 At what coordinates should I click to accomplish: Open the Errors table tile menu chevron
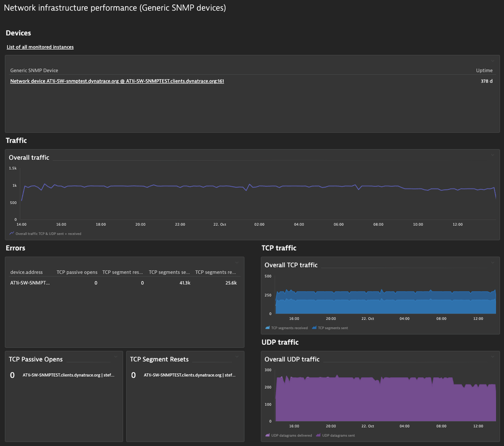(x=237, y=263)
